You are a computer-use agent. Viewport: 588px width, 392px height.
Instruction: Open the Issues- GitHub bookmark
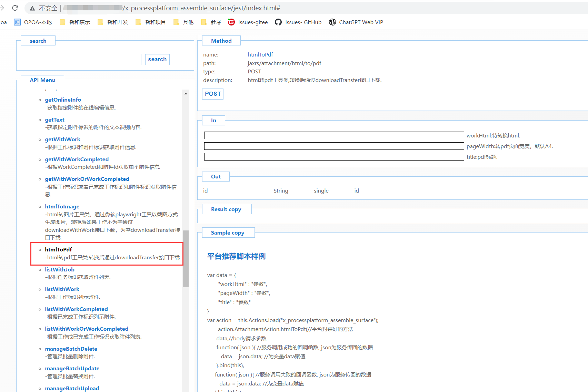pyautogui.click(x=298, y=22)
